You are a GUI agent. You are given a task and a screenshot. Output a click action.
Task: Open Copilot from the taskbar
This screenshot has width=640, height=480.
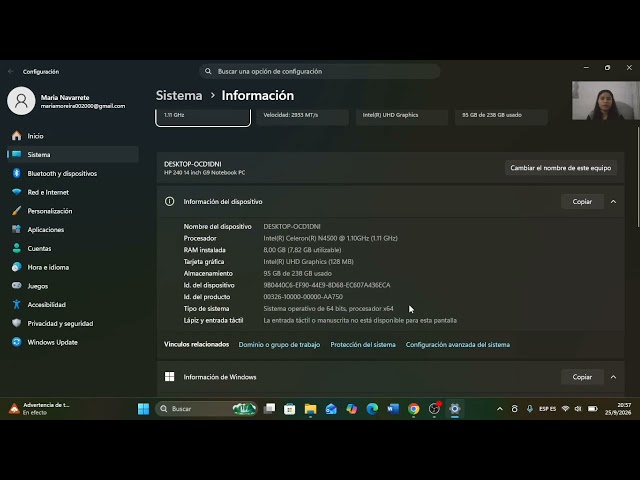pyautogui.click(x=351, y=409)
